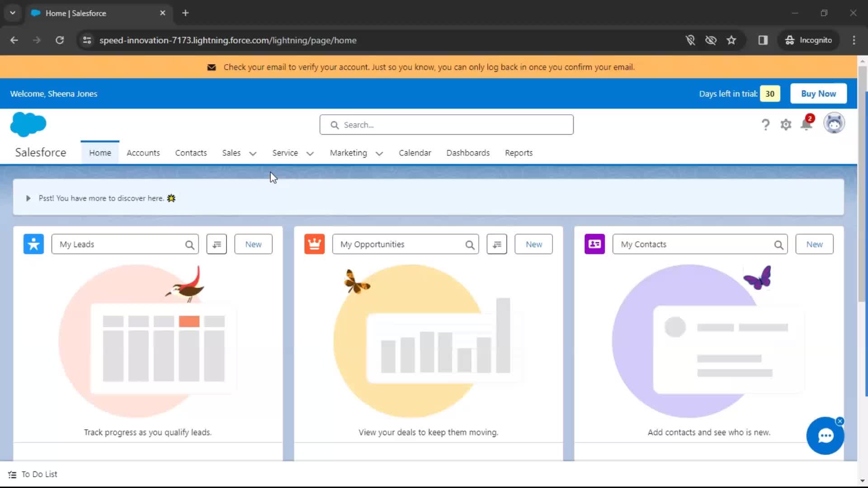Click the To Do List icon
Viewport: 868px width, 488px height.
tap(12, 474)
